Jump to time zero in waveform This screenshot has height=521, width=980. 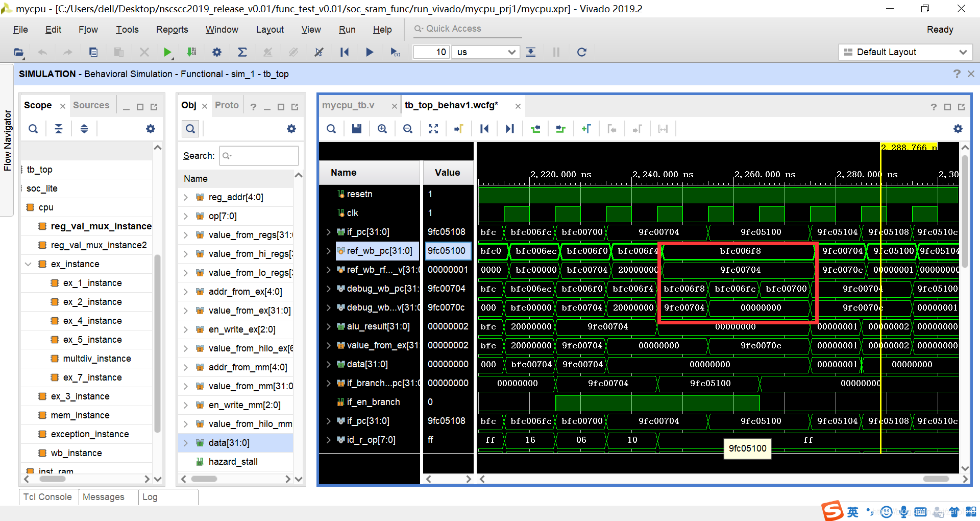484,129
